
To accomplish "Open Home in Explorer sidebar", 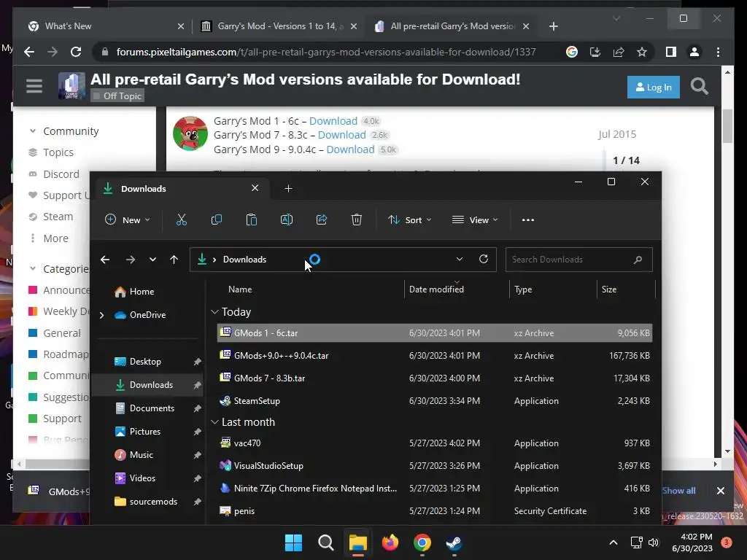I will coord(142,292).
